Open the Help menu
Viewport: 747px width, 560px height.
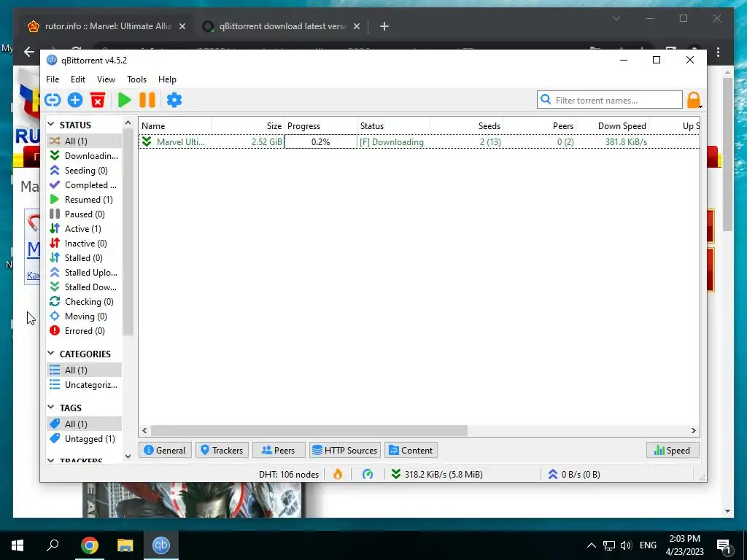click(167, 79)
